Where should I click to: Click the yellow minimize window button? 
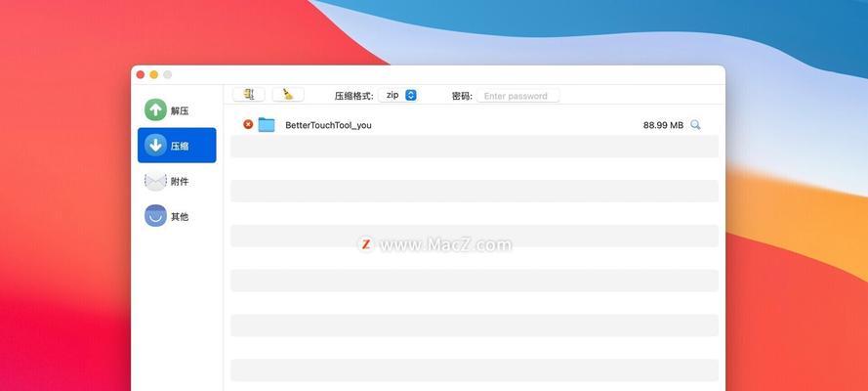pos(154,74)
